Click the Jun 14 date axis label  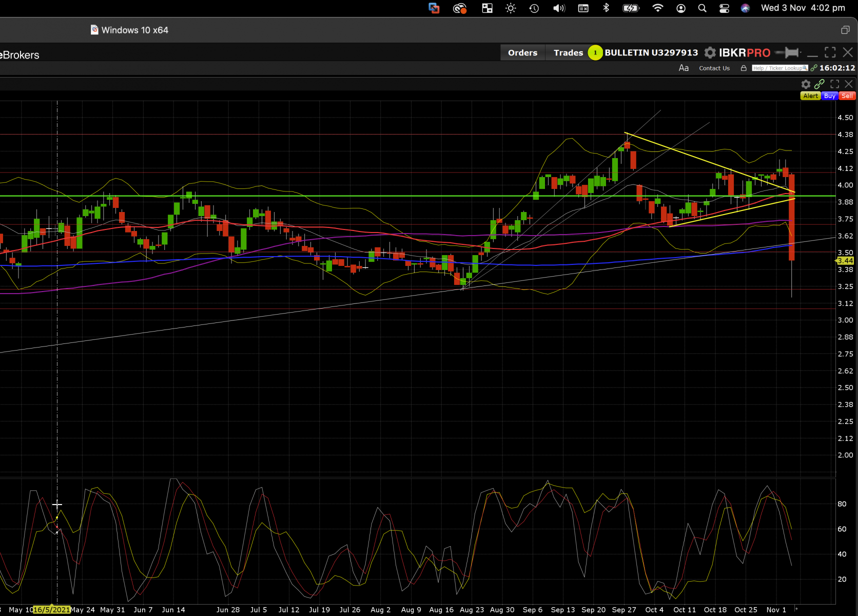click(173, 610)
